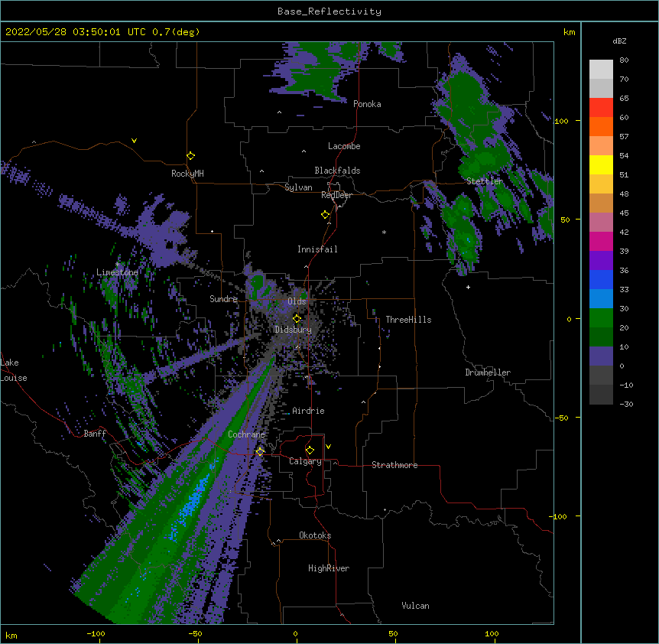The image size is (659, 644).
Task: Pick the near-white 80 dBZ legend swatch
Action: pyautogui.click(x=601, y=69)
